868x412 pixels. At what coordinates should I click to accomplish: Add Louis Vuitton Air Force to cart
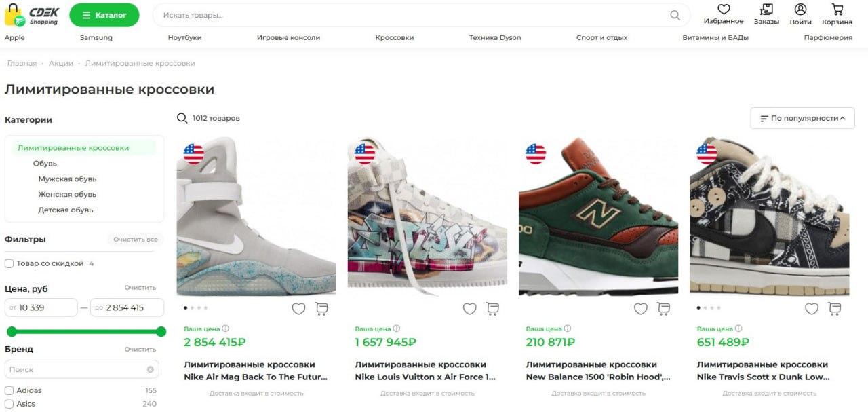click(493, 309)
